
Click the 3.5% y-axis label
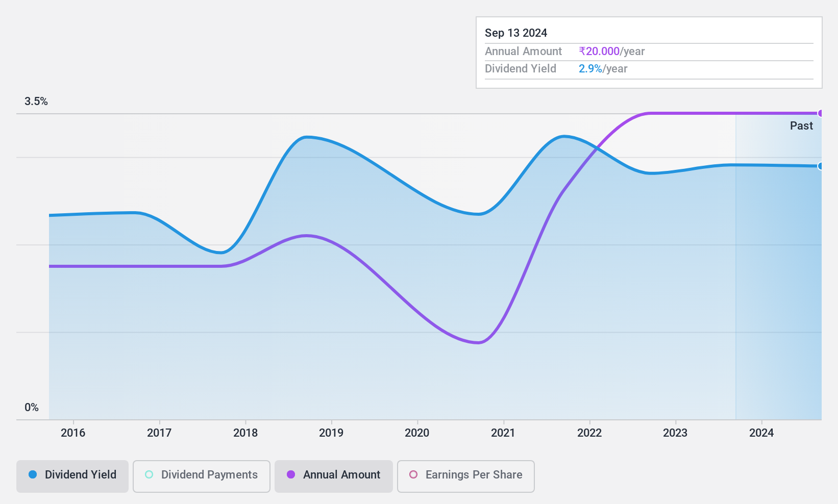[36, 102]
